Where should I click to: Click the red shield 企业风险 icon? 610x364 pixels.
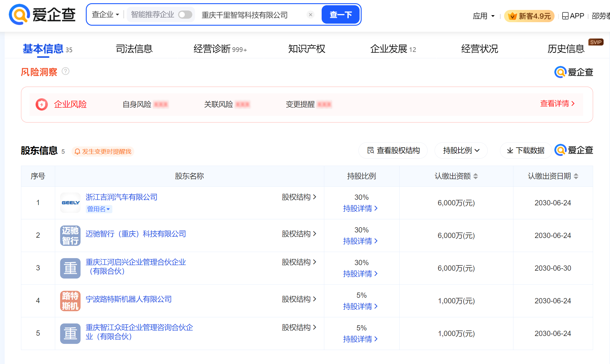click(x=42, y=104)
